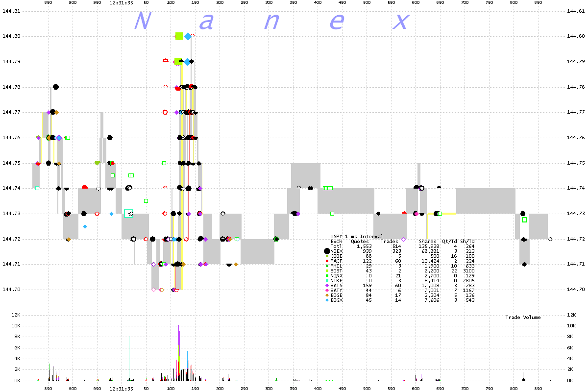The image size is (588, 392).
Task: Click the 'Qt/Td' column header
Action: click(x=450, y=242)
